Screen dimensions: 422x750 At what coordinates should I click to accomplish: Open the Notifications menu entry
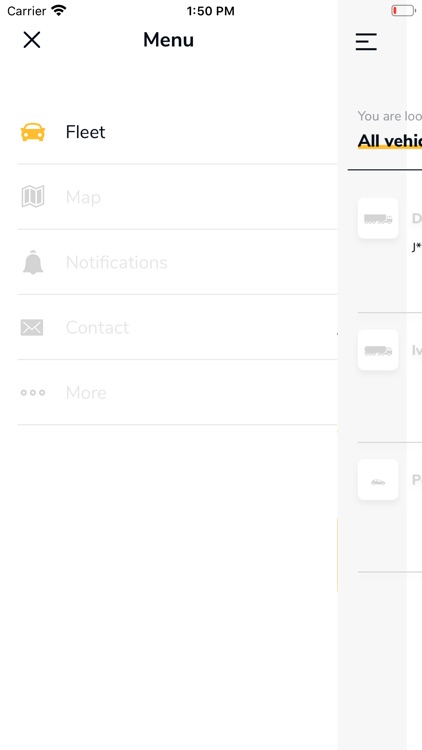pyautogui.click(x=178, y=262)
